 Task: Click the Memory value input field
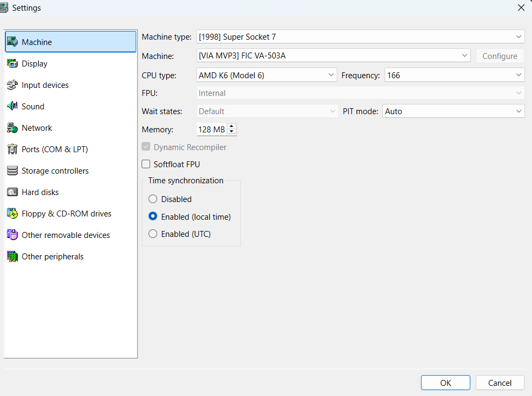[212, 130]
